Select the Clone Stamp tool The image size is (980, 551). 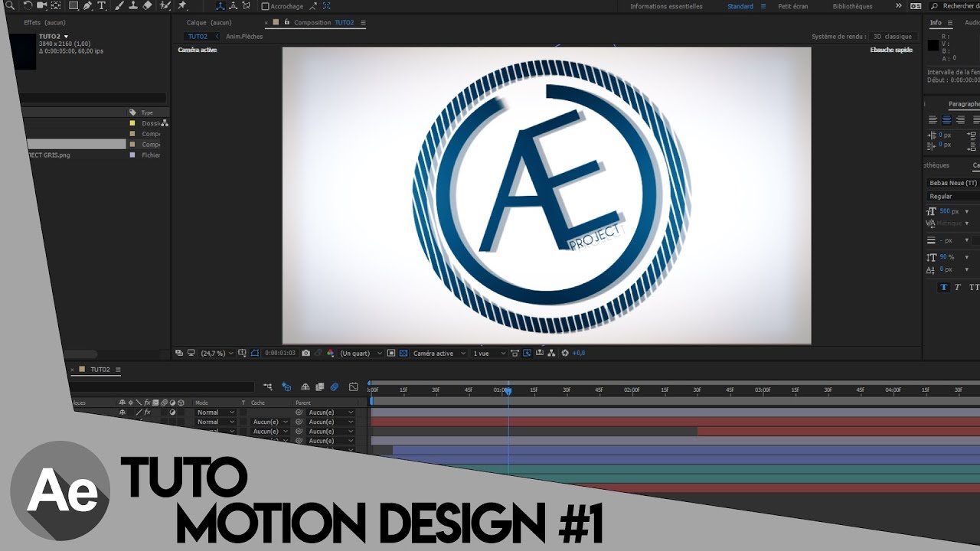pos(133,5)
